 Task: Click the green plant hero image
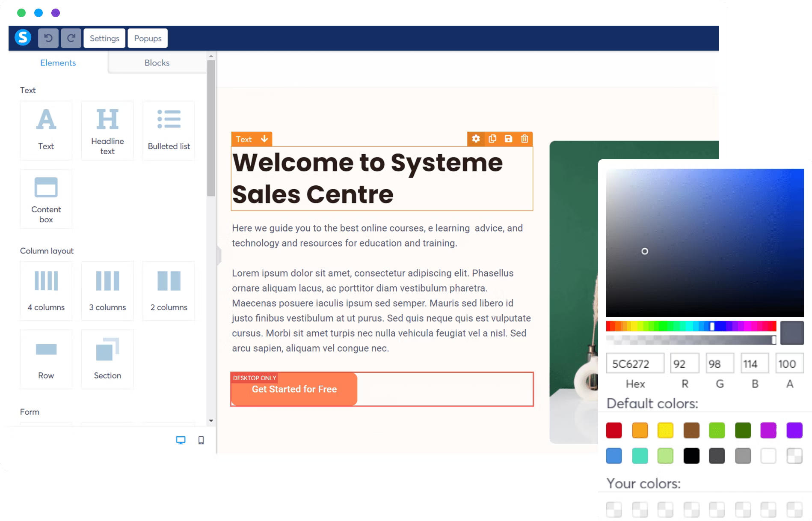tap(573, 292)
